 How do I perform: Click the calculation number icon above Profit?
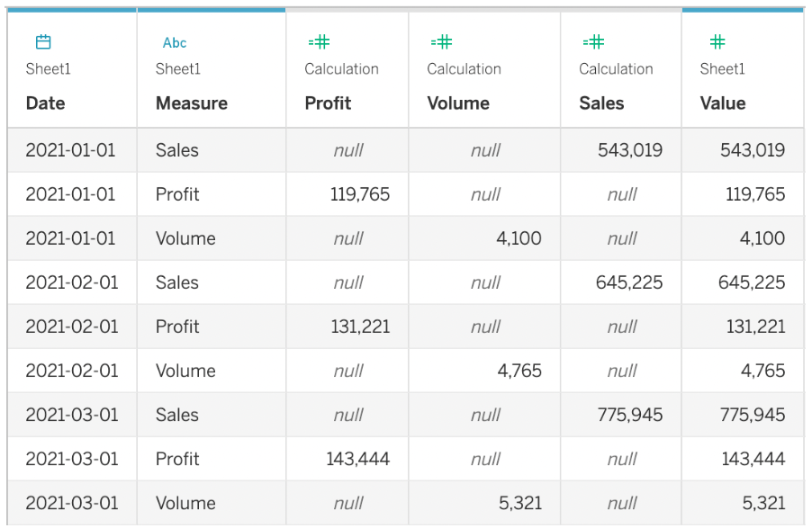click(x=319, y=41)
